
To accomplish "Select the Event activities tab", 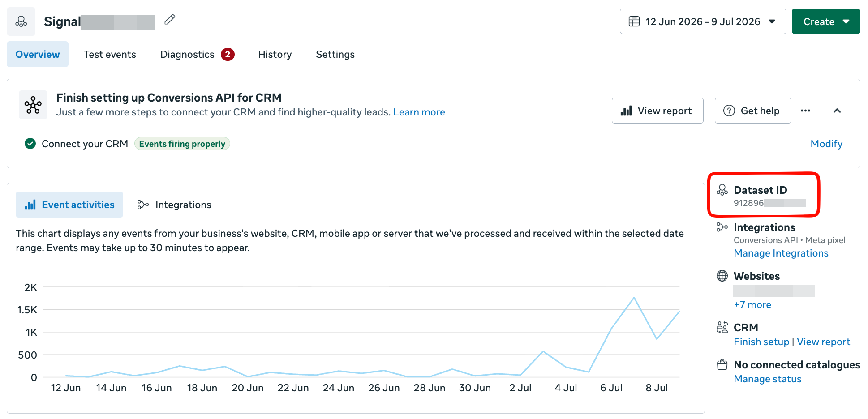I will click(69, 205).
